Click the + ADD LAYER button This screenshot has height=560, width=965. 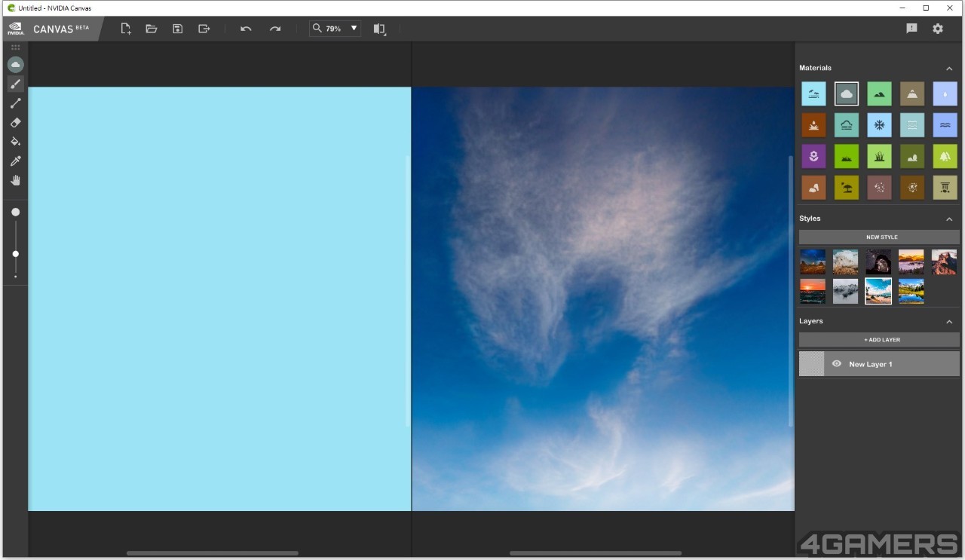879,340
